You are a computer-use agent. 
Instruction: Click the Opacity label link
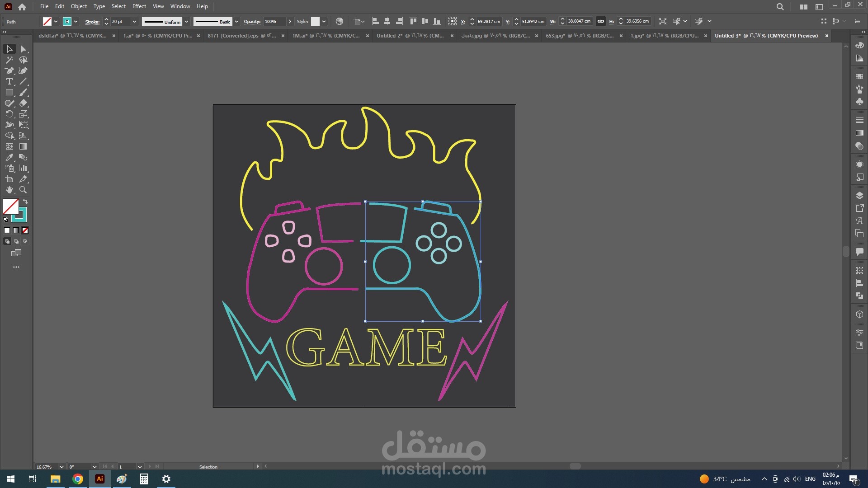[252, 21]
